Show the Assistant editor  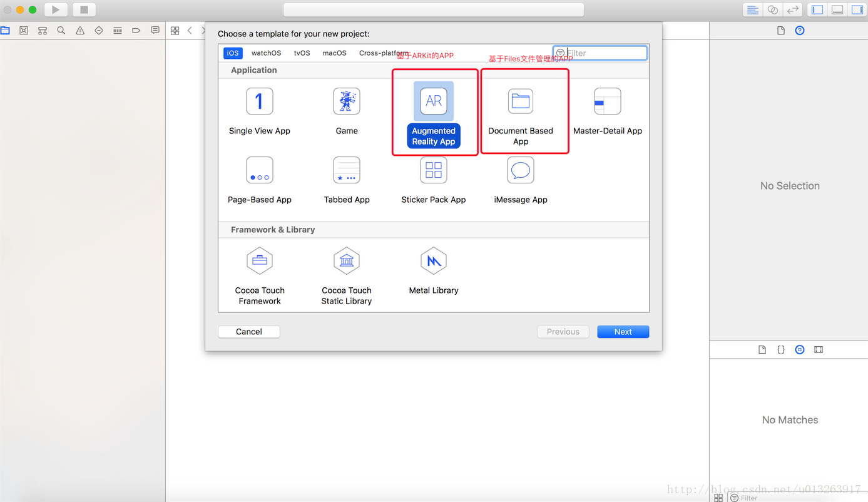773,9
